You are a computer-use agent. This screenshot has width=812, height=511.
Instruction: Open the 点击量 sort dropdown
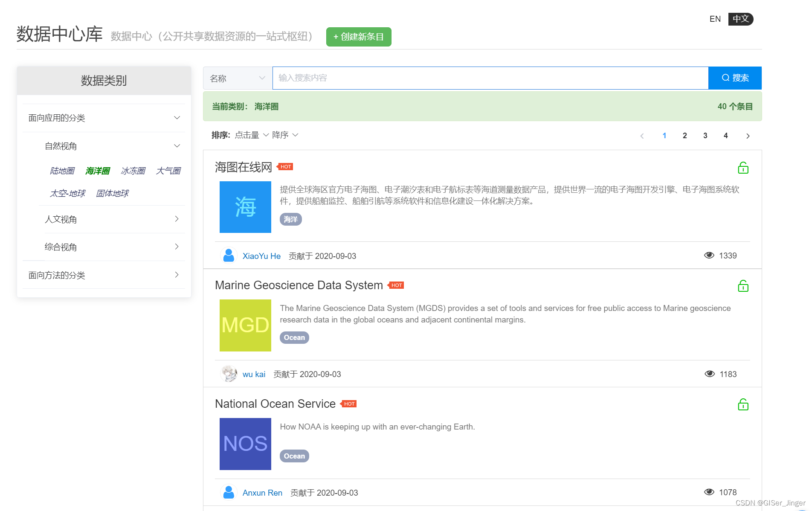tap(252, 135)
